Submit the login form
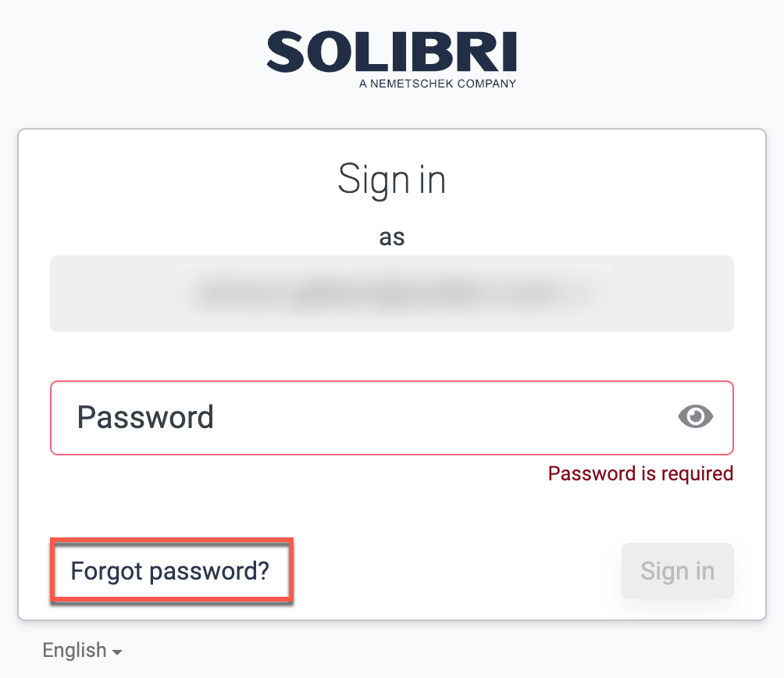Viewport: 784px width, 678px height. [676, 571]
